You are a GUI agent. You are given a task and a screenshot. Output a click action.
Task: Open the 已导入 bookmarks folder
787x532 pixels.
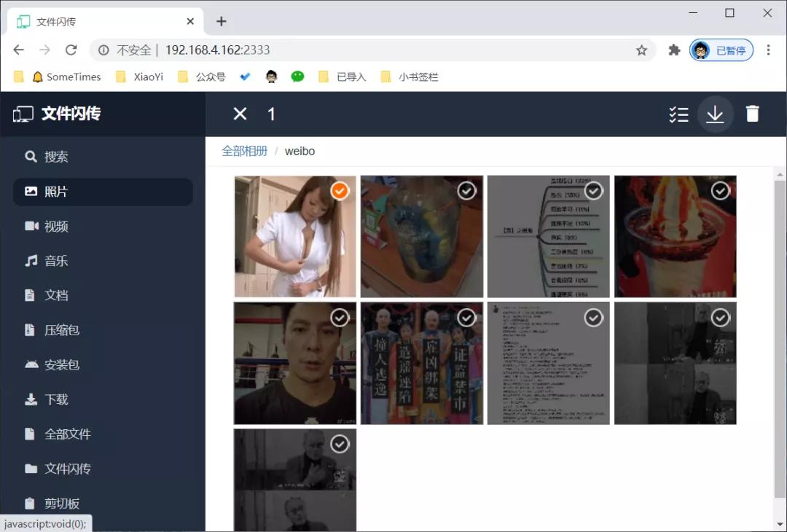click(342, 77)
